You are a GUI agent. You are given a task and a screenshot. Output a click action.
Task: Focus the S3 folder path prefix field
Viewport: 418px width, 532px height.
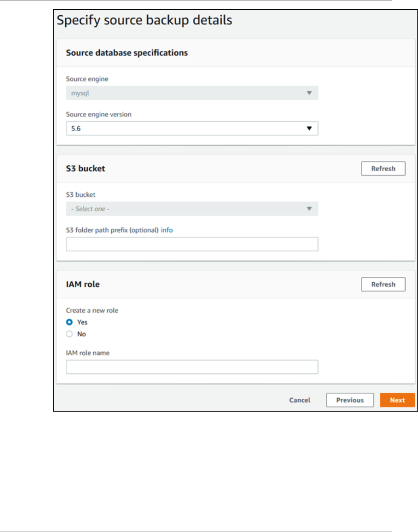click(x=192, y=244)
